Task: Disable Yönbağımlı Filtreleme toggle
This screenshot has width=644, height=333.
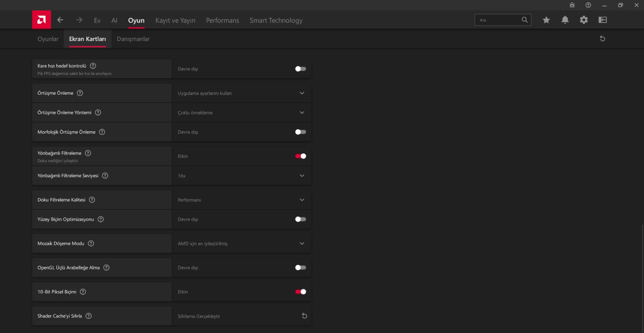Action: pos(300,156)
